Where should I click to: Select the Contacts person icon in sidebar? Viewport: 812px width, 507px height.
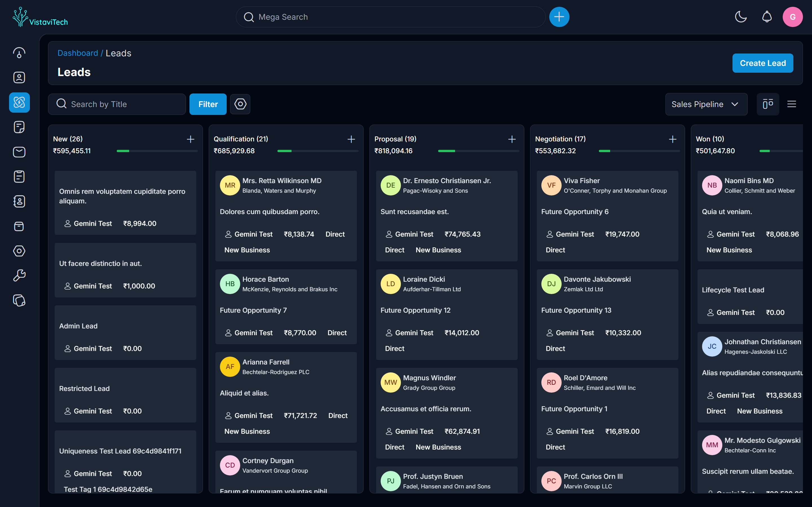[19, 77]
